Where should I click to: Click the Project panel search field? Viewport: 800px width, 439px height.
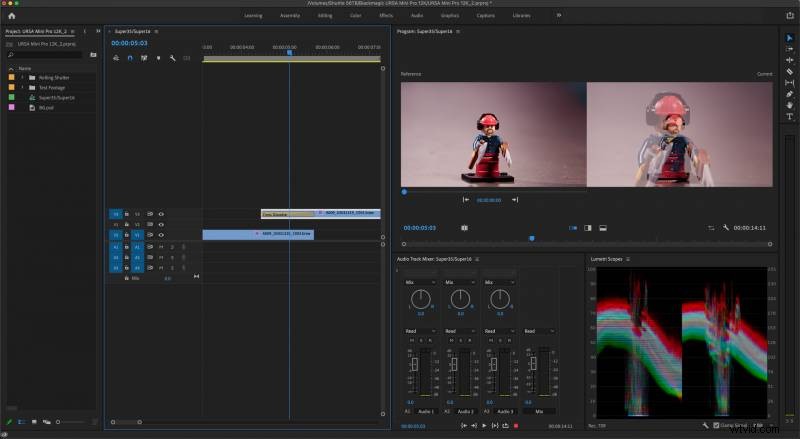coord(46,55)
